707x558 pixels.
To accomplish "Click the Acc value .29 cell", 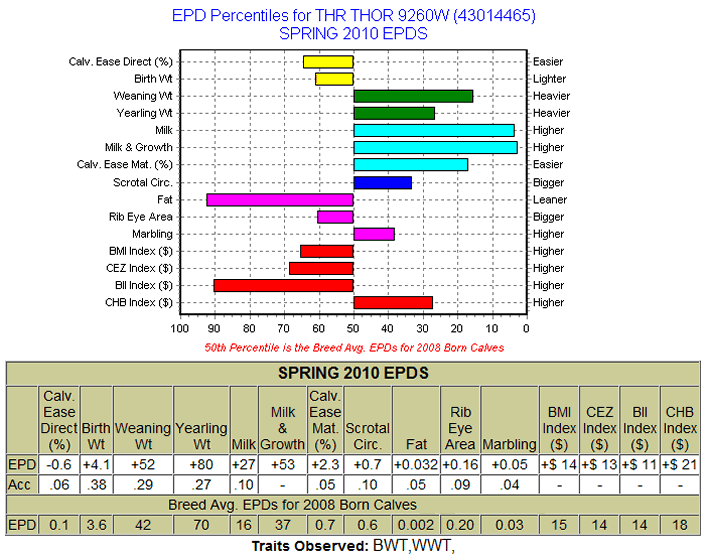I will 143,485.
